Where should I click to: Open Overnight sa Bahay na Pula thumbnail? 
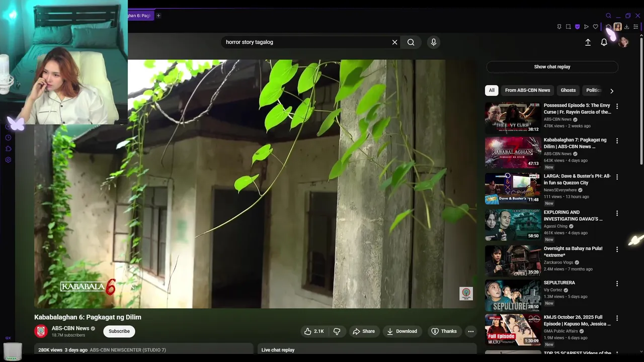(513, 261)
